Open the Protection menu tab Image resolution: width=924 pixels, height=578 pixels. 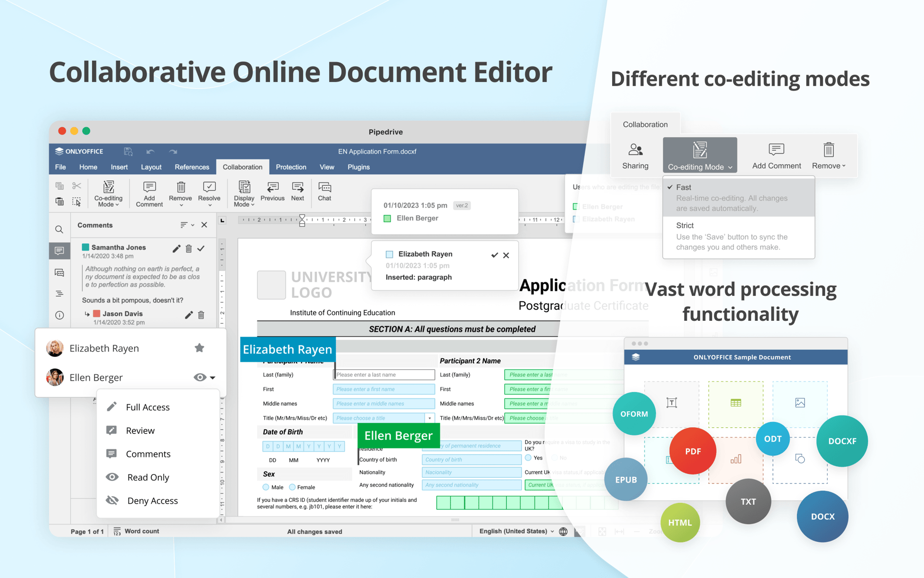291,167
